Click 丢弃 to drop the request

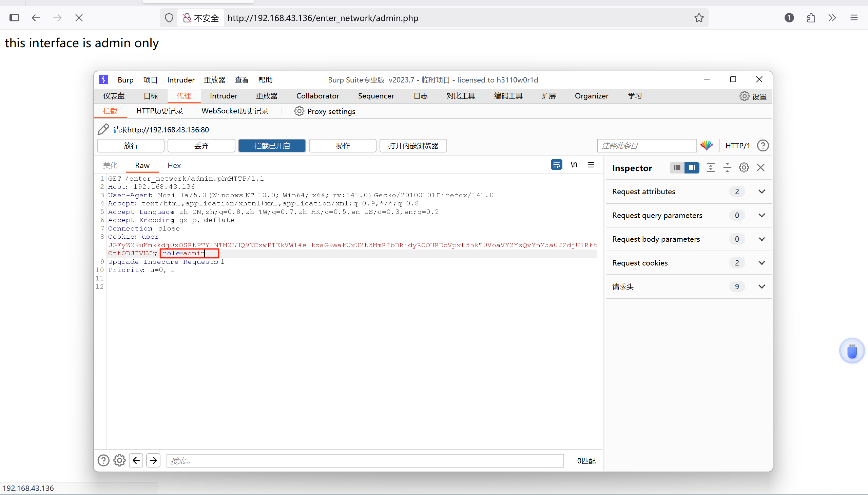[201, 146]
